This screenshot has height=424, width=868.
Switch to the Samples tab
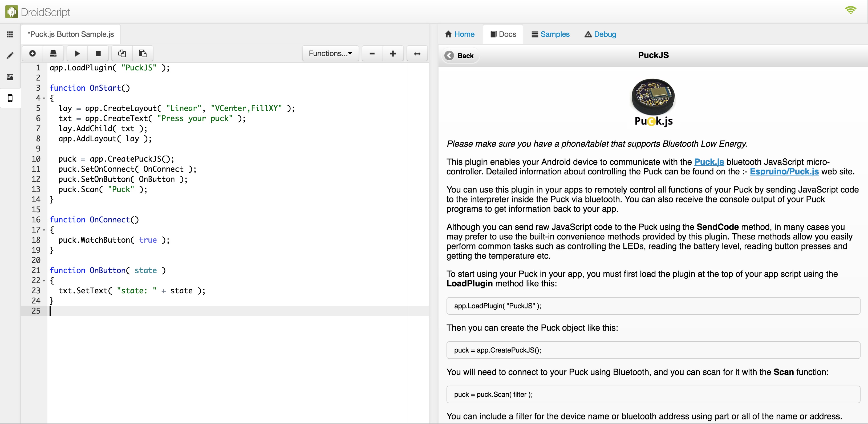click(x=551, y=34)
